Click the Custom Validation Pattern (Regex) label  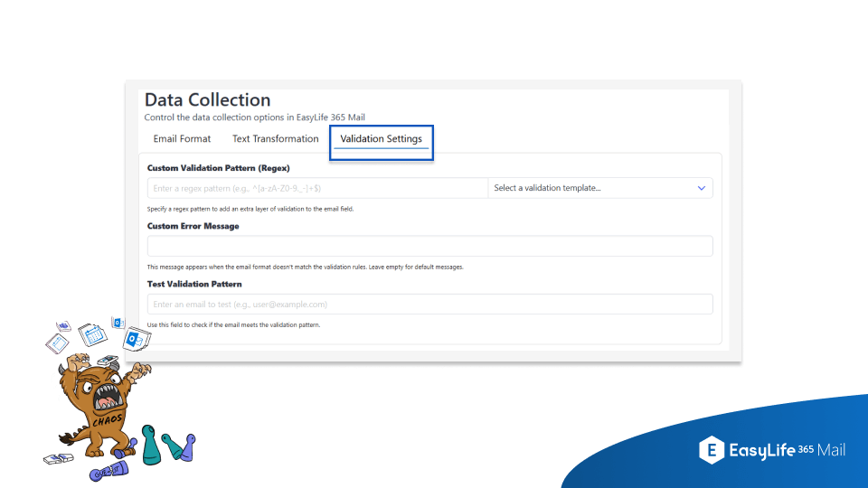click(x=218, y=168)
